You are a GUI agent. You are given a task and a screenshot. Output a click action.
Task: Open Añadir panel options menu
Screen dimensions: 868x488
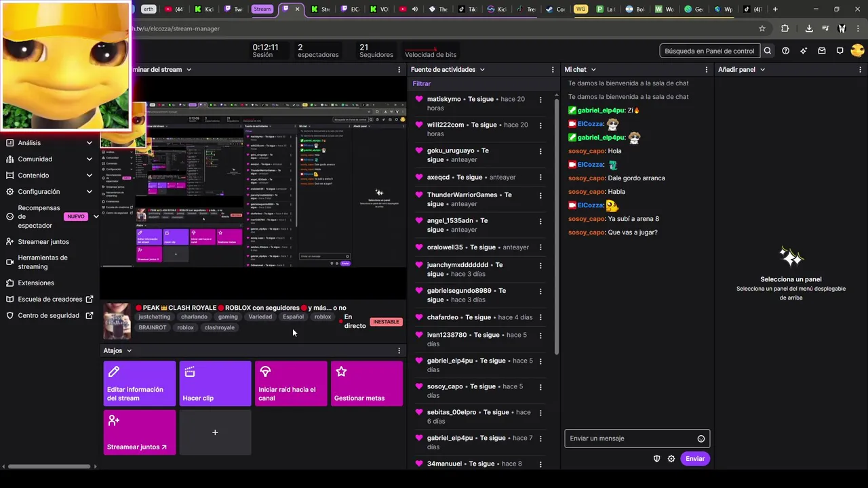pos(861,70)
